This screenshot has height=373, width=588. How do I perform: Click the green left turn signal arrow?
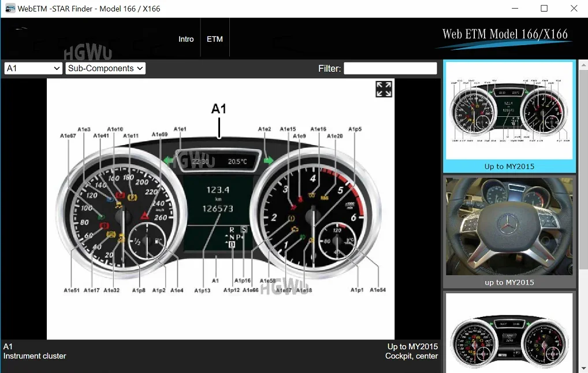pos(169,160)
